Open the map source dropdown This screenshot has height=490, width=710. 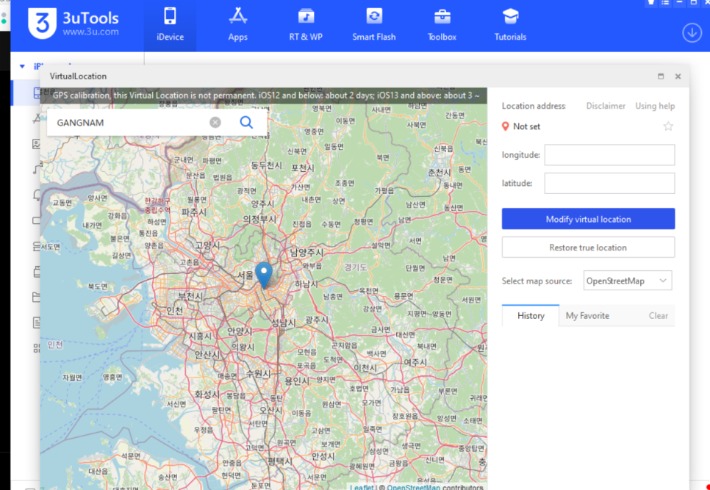click(x=628, y=281)
